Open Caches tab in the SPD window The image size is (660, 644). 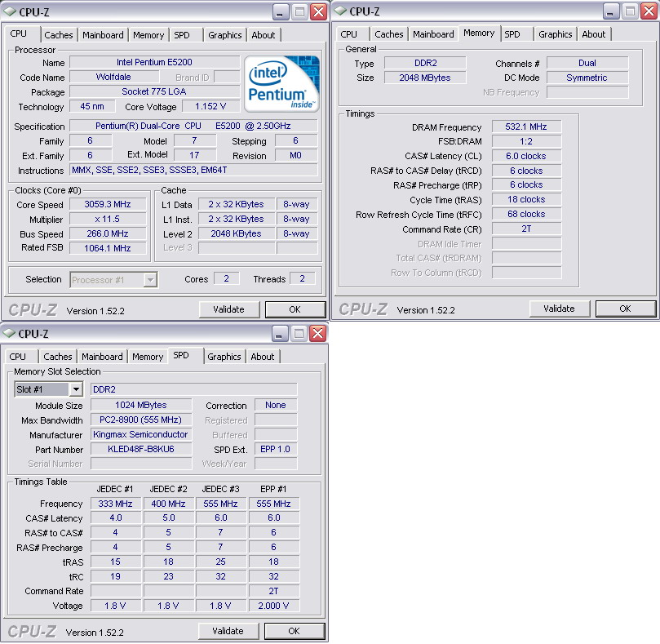[58, 357]
